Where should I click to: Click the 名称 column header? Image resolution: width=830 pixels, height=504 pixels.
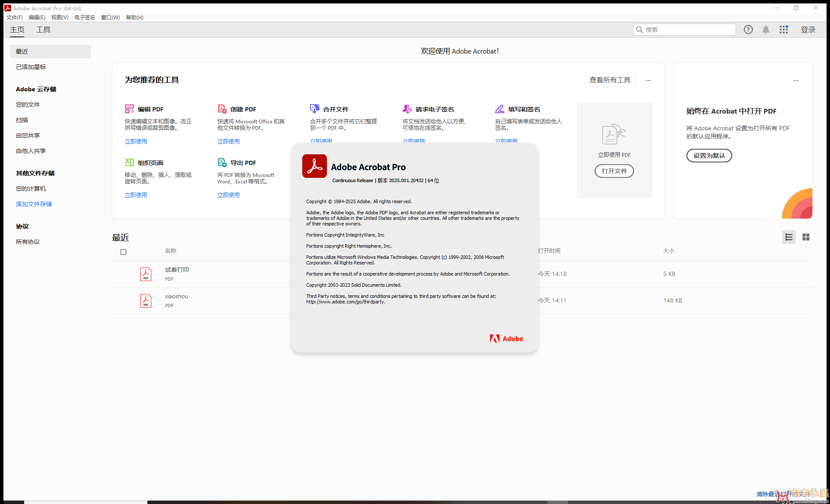pyautogui.click(x=171, y=251)
